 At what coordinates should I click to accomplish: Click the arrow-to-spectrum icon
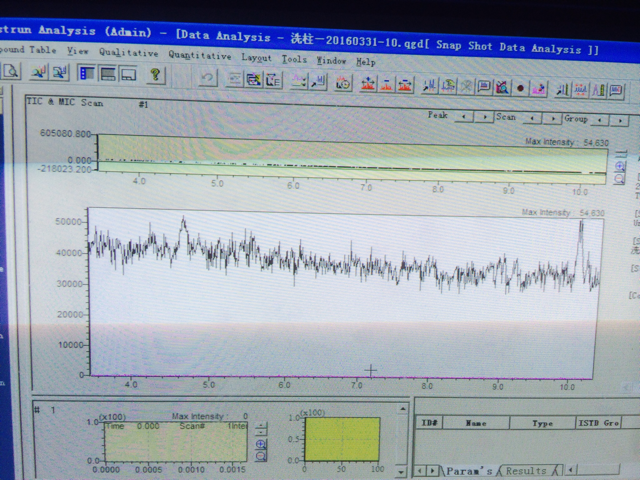pyautogui.click(x=318, y=82)
